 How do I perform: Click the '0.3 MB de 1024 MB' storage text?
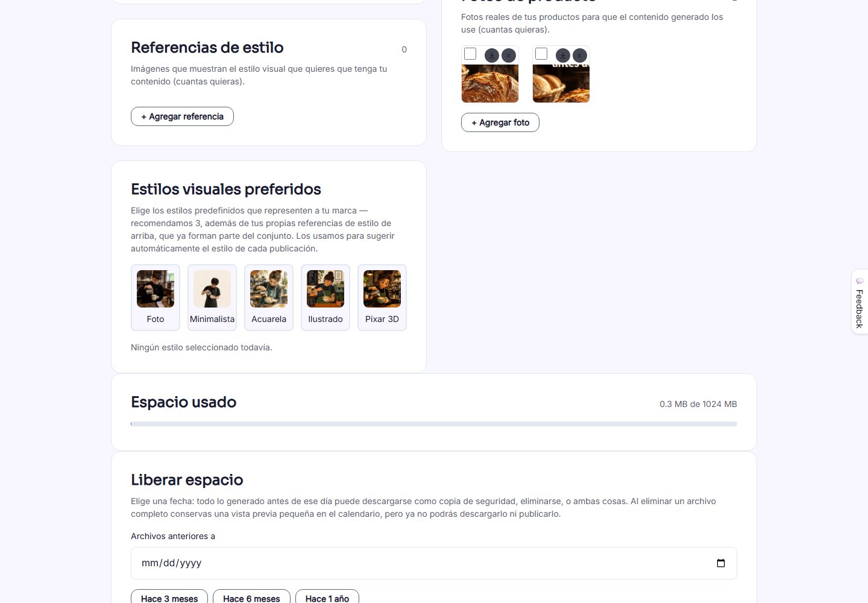click(698, 404)
